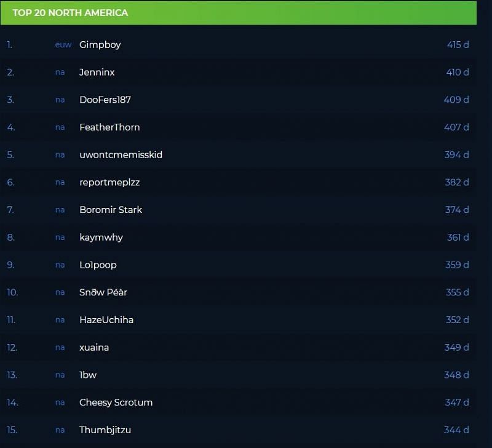Click the 382 d playtime for reportmeplzz
The image size is (492, 448).
[457, 183]
